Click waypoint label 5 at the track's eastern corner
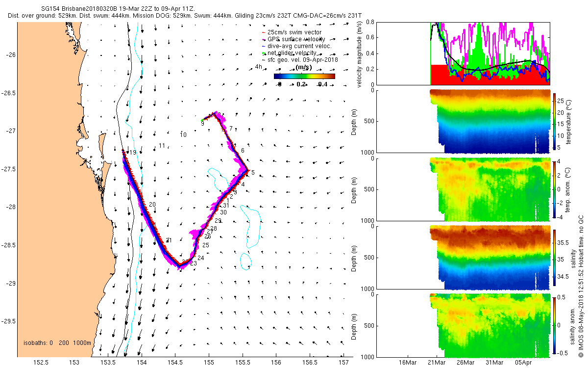Screen dimensions: 588x368 253,172
